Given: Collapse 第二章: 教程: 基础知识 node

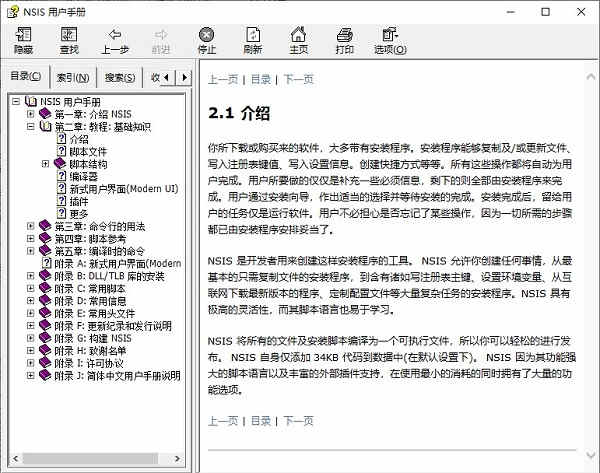Looking at the screenshot, I should click(x=31, y=126).
